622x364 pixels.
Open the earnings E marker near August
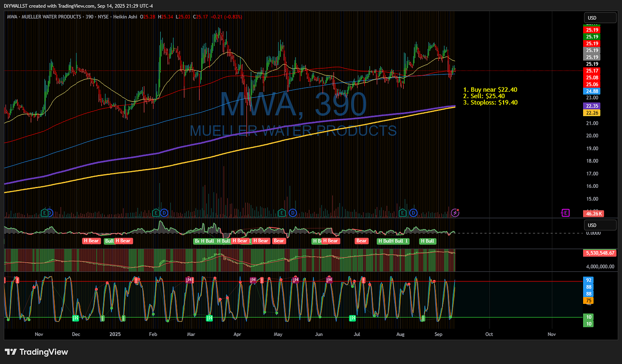(x=402, y=212)
